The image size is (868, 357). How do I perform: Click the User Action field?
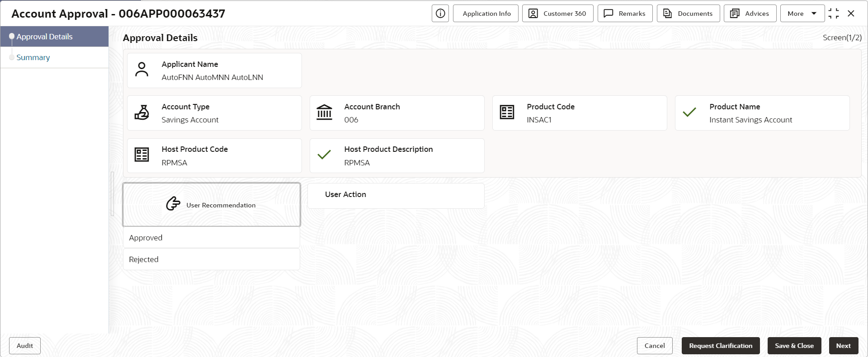[x=396, y=196]
